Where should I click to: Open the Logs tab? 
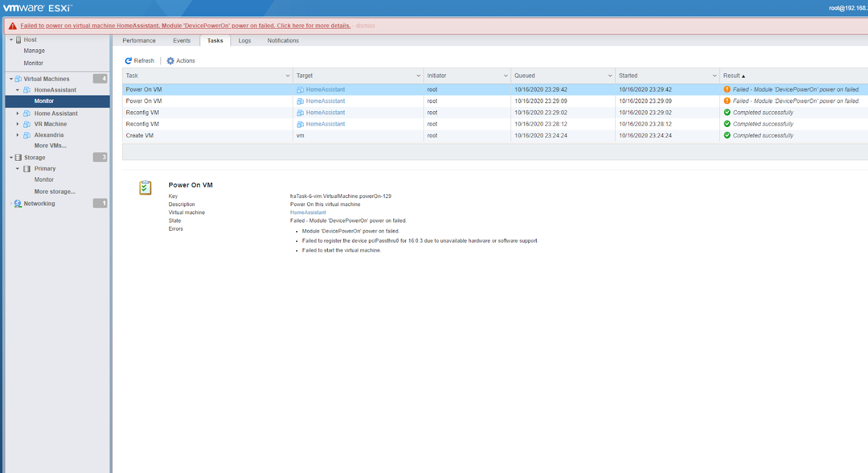coord(245,41)
